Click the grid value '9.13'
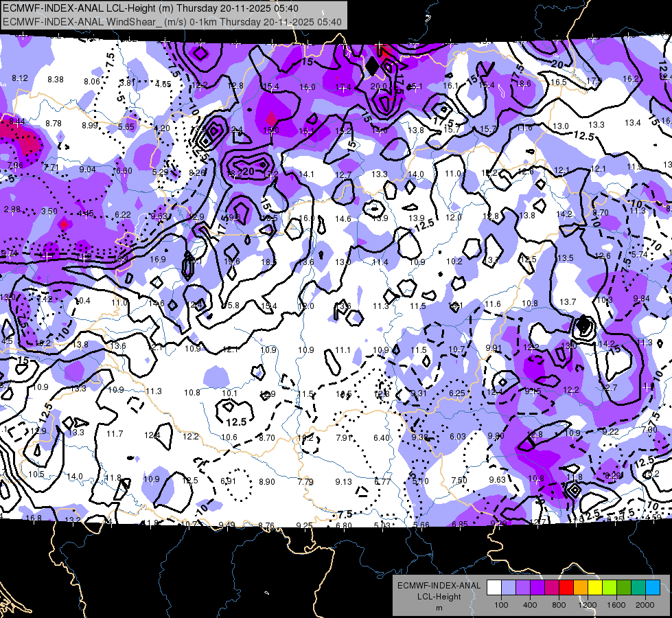 click(x=344, y=481)
